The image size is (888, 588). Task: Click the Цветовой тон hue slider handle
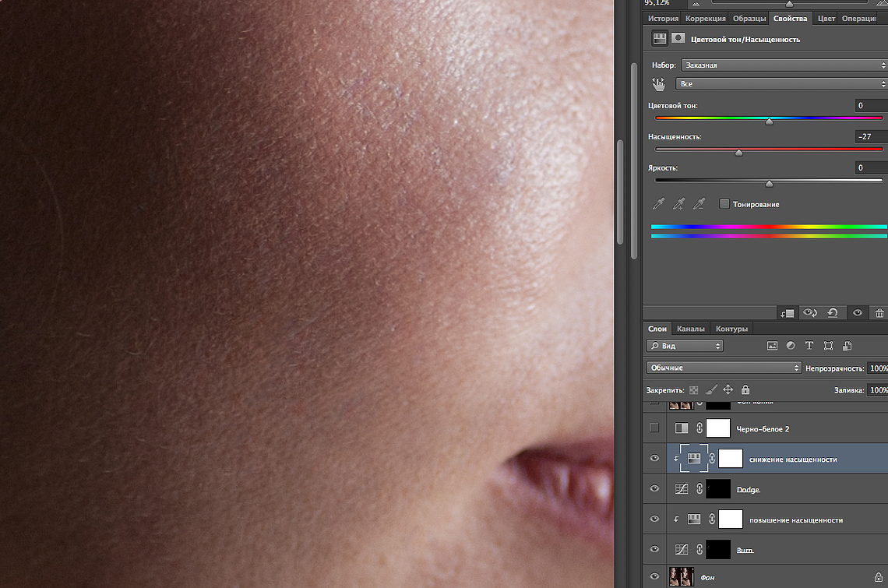(769, 121)
